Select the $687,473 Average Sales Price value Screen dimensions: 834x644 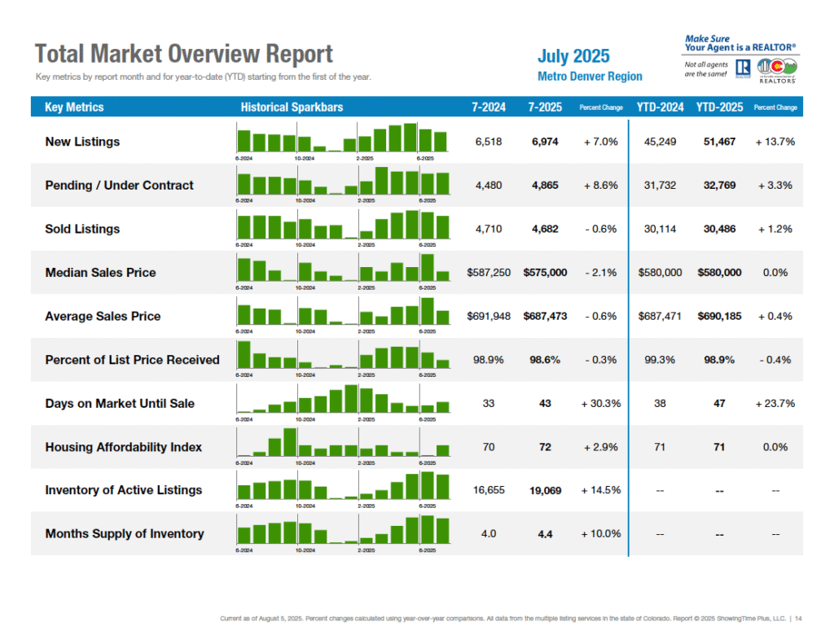(545, 316)
